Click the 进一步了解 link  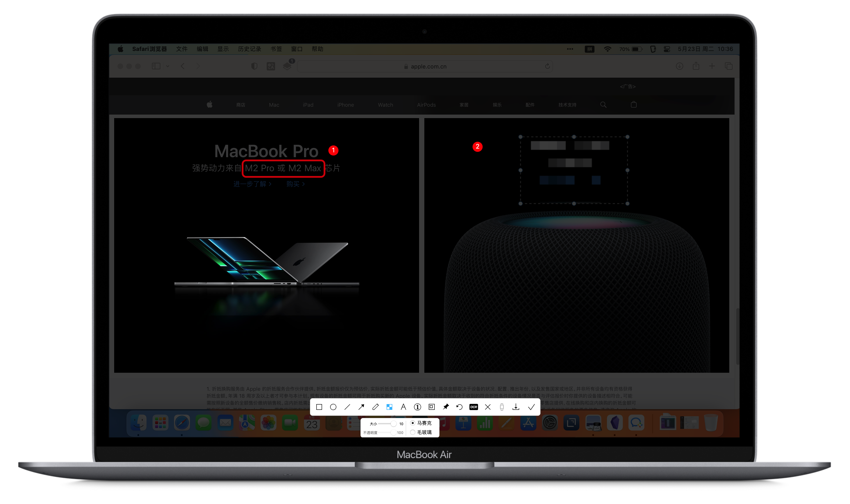(252, 184)
